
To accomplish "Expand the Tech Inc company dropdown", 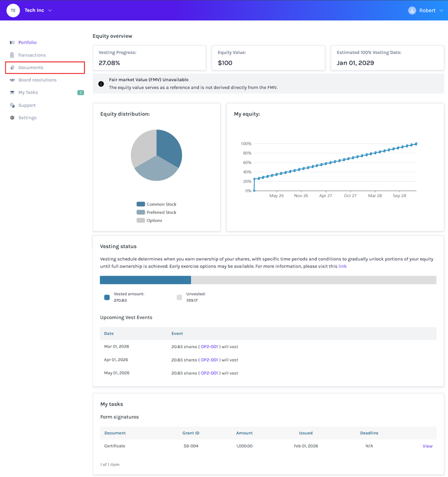I will [50, 10].
